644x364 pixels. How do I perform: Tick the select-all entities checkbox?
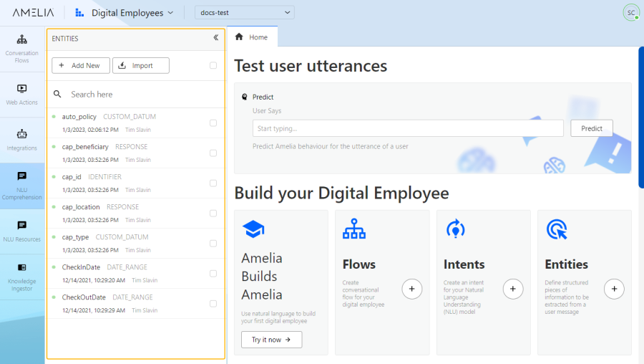[213, 65]
